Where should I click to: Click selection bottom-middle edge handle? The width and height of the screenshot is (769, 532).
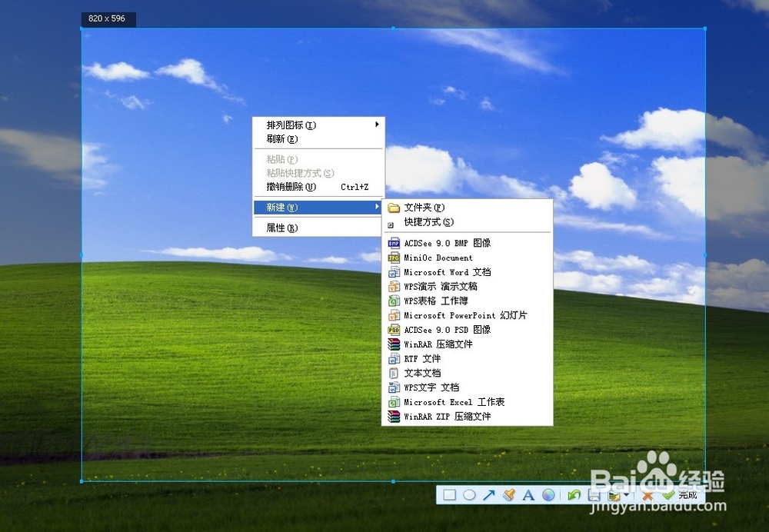(393, 481)
